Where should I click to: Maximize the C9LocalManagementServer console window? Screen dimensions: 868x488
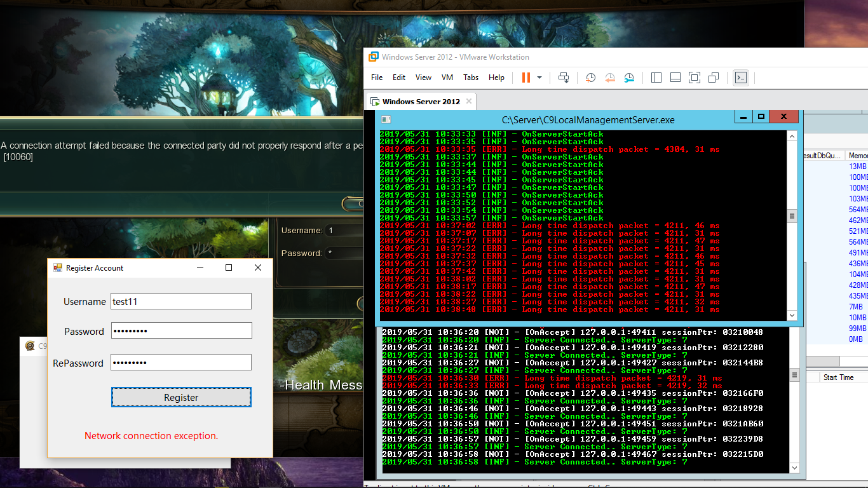click(761, 117)
